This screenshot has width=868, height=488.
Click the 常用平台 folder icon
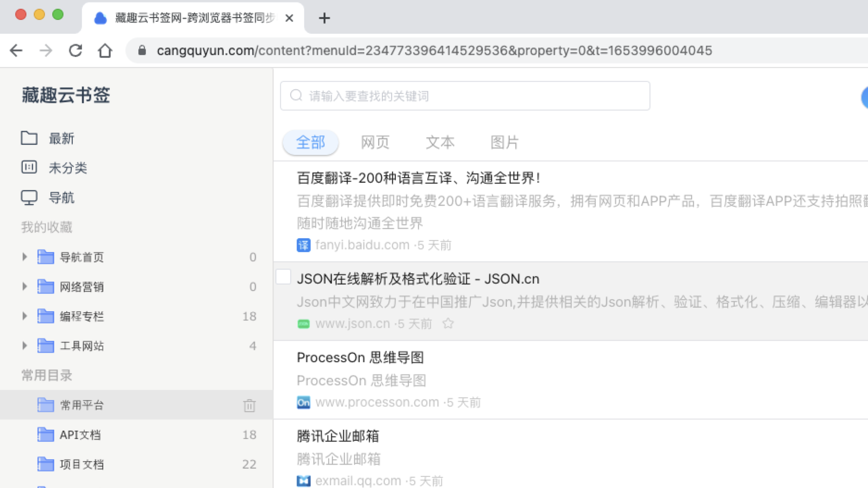pos(46,405)
